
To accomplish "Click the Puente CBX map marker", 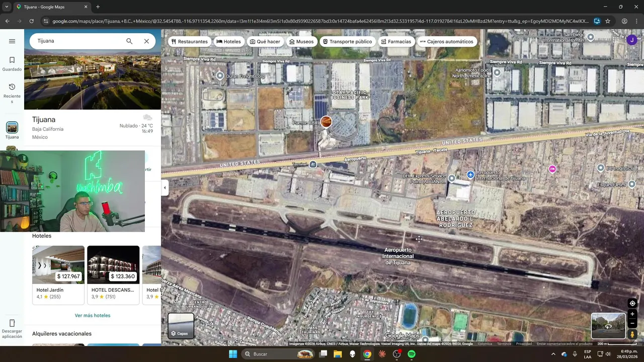I will [x=326, y=122].
